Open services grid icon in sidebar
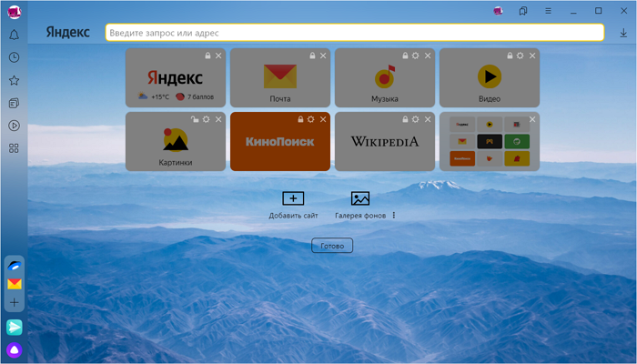 [x=14, y=148]
